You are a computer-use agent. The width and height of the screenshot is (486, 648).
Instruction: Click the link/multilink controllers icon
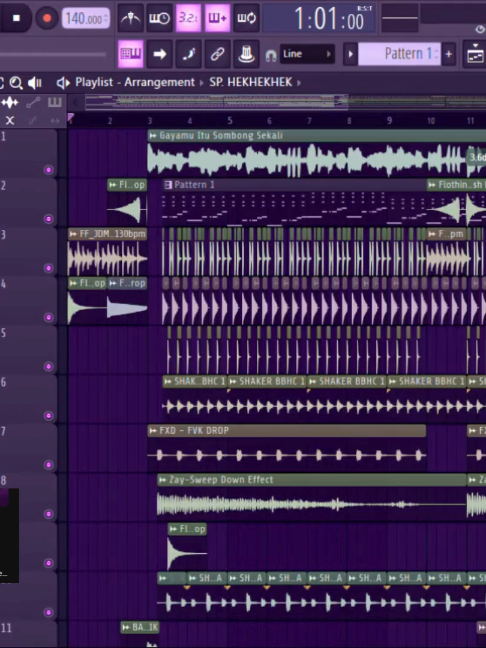click(x=217, y=54)
